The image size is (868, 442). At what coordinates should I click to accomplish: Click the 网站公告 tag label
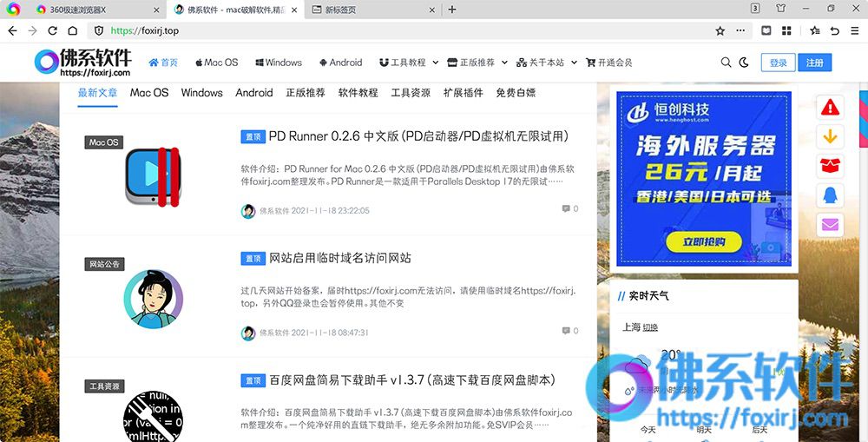104,264
